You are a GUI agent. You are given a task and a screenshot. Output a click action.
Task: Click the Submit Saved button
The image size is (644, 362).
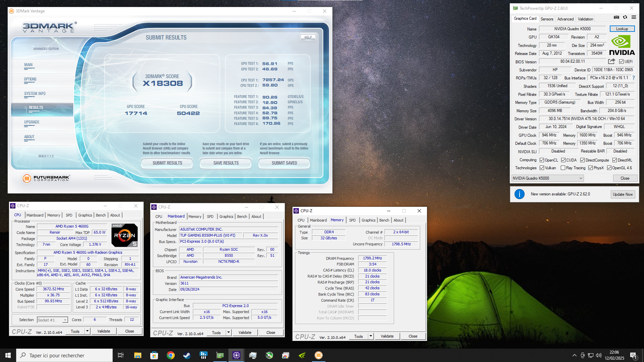pyautogui.click(x=284, y=163)
